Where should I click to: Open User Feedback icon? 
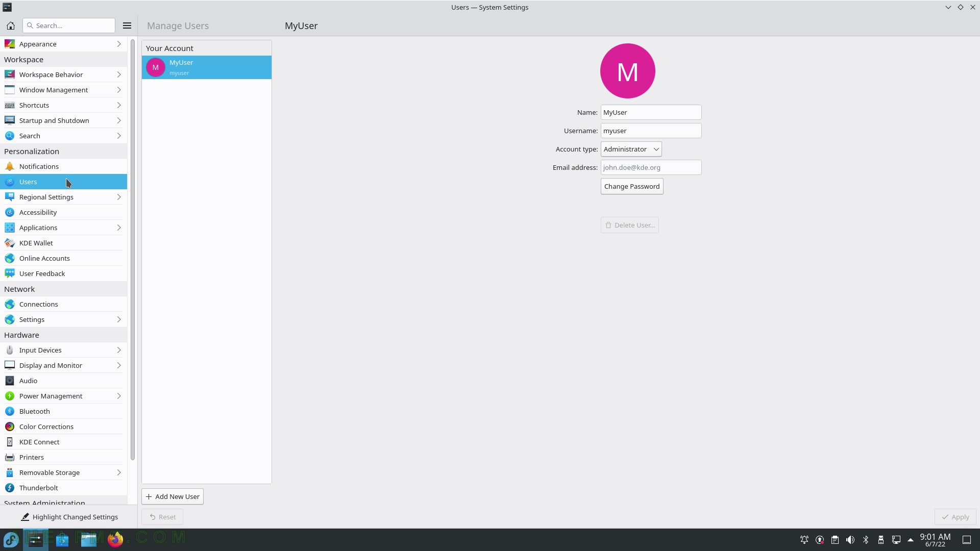pyautogui.click(x=10, y=273)
